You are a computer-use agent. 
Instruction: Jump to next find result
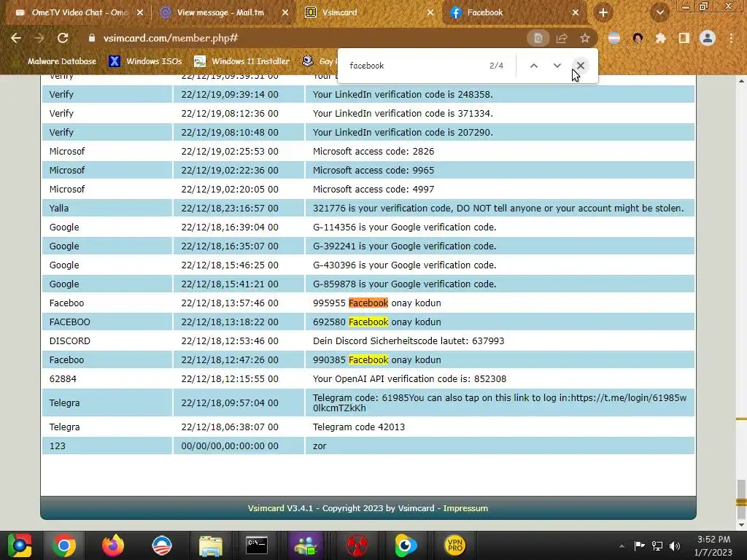557,66
